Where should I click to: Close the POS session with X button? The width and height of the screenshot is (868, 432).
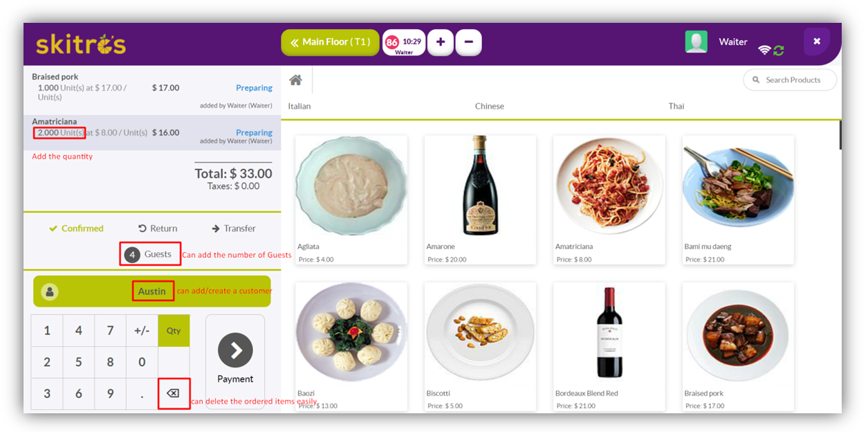(x=816, y=42)
